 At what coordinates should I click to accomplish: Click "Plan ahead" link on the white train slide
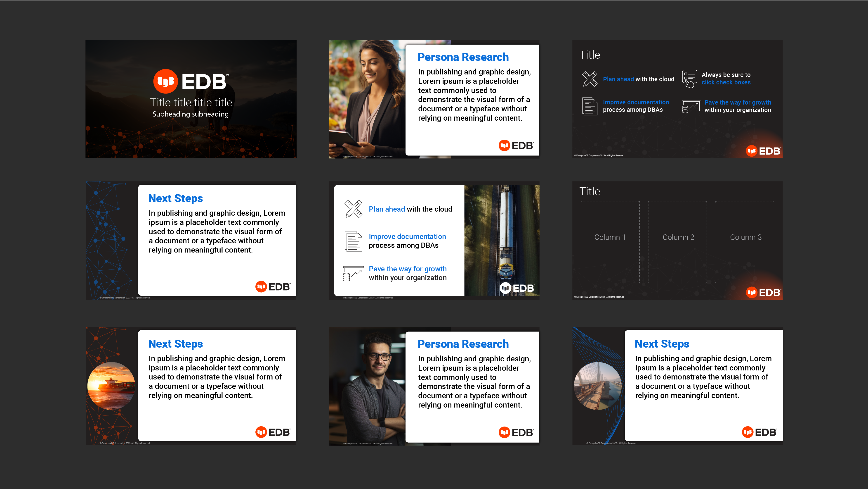pos(387,209)
